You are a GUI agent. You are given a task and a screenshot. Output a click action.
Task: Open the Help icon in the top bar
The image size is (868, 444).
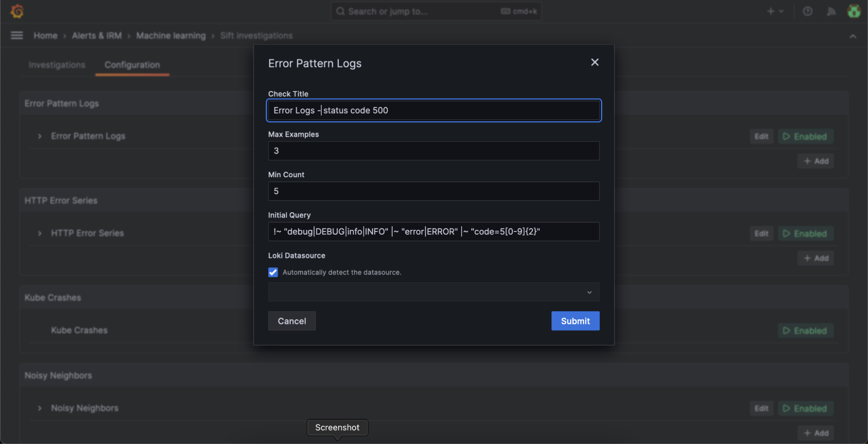pyautogui.click(x=807, y=11)
